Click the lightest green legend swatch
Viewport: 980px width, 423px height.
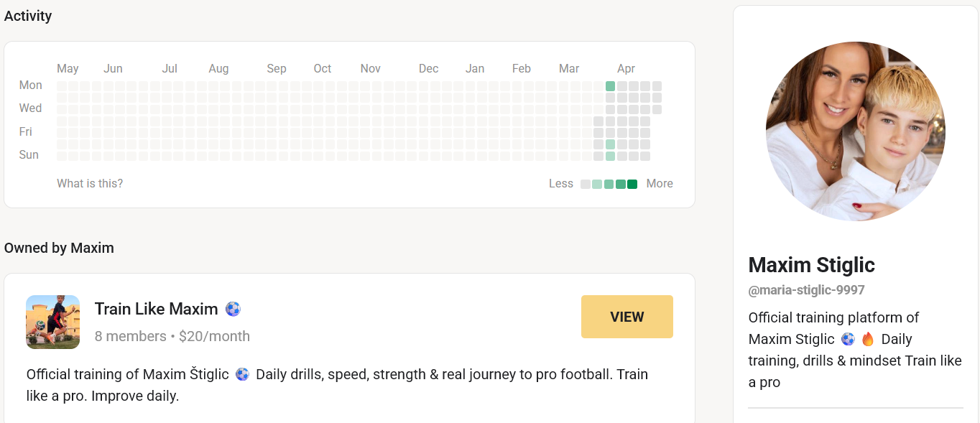(x=597, y=184)
